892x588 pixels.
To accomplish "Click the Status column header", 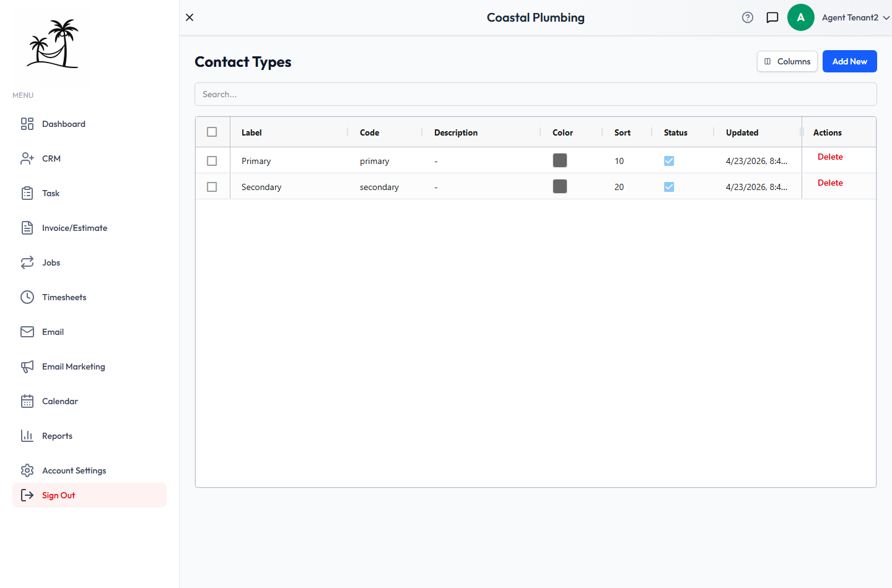I will click(676, 132).
